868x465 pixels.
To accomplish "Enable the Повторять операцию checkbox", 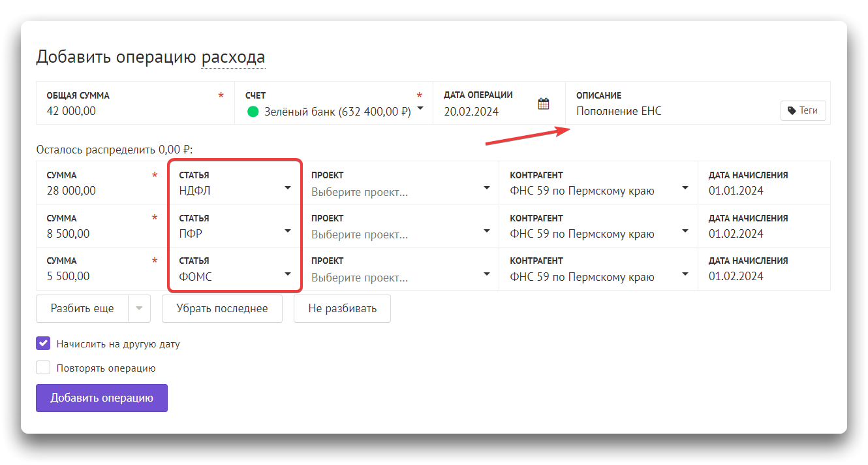I will pyautogui.click(x=43, y=368).
